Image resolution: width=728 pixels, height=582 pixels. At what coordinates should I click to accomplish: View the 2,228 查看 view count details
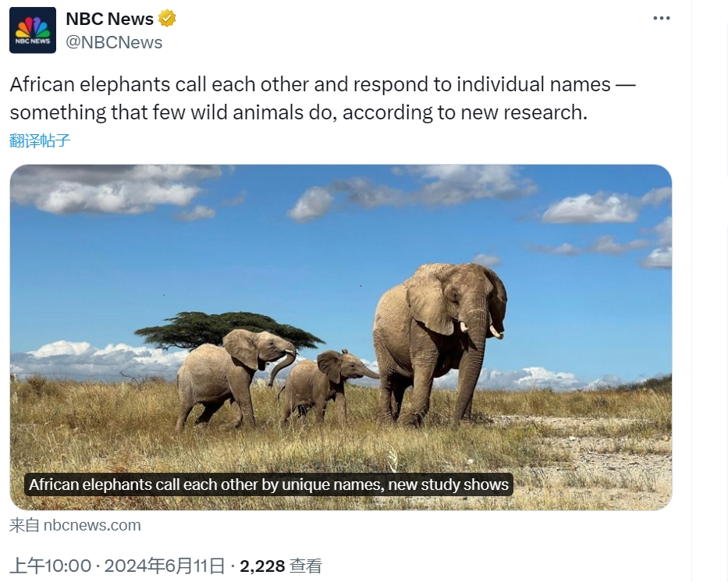tap(280, 566)
